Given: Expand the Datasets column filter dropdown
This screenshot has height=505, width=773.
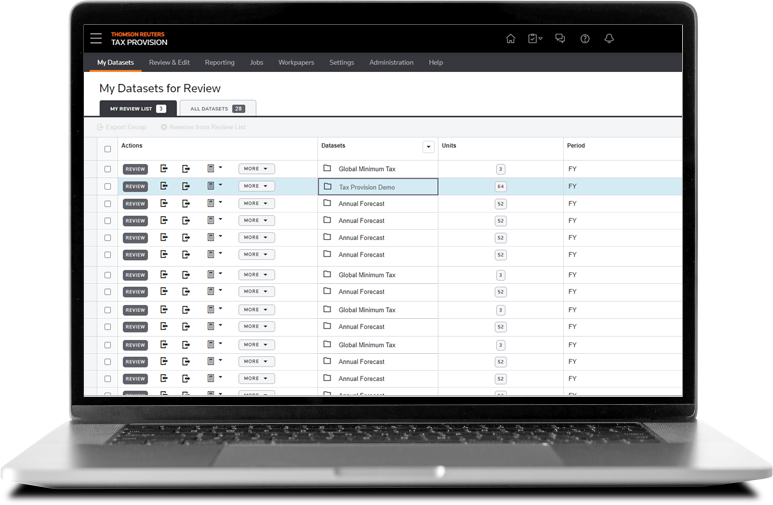Looking at the screenshot, I should coord(429,147).
